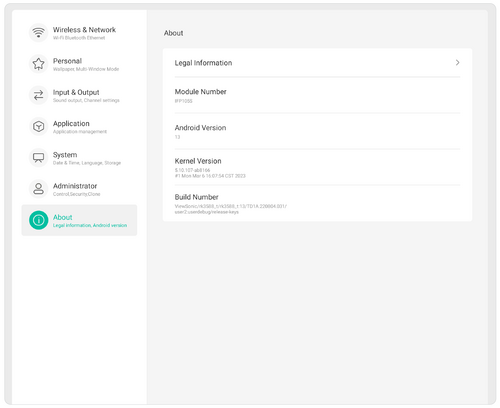Click the green info icon for About
Image resolution: width=500 pixels, height=408 pixels.
[x=38, y=220]
